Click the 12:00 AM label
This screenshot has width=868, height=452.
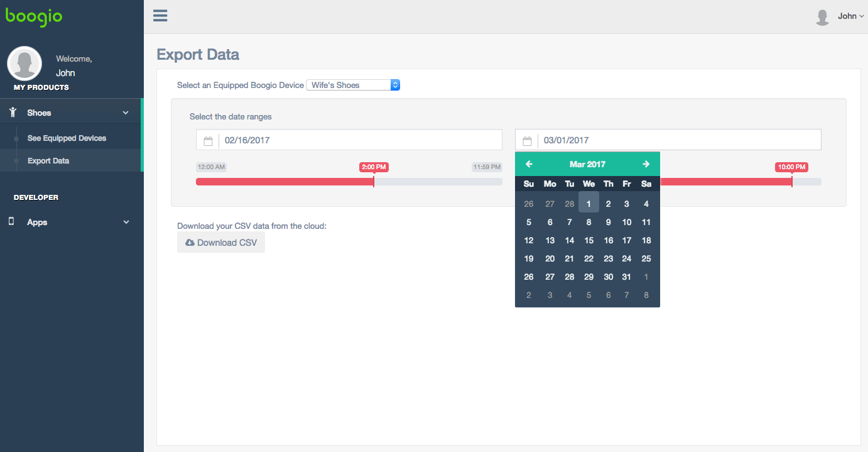[211, 167]
